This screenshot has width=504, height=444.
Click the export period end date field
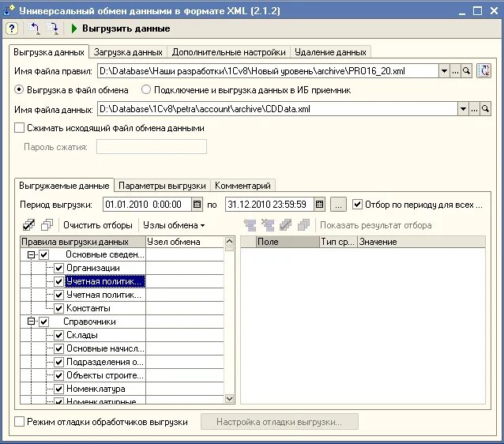coord(269,205)
